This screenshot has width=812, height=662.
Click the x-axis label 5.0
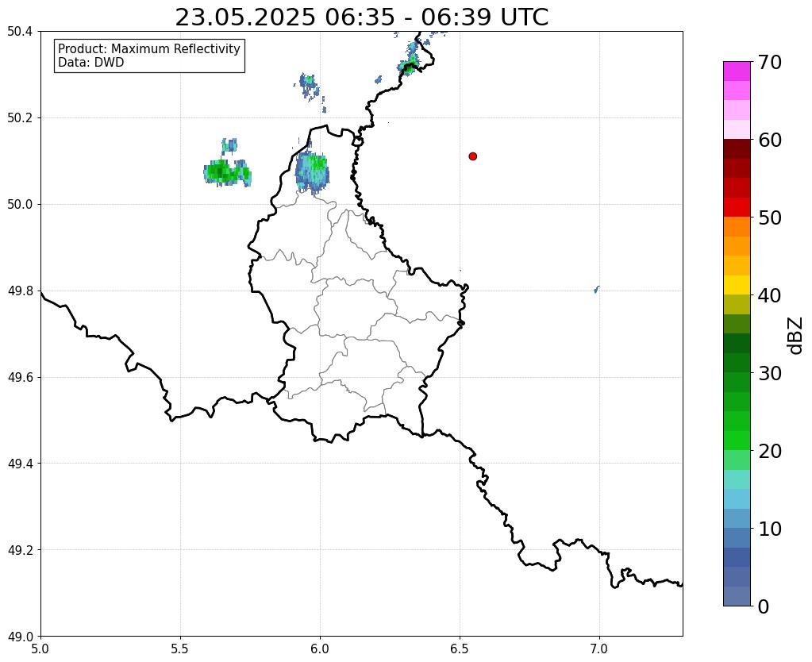pos(40,649)
